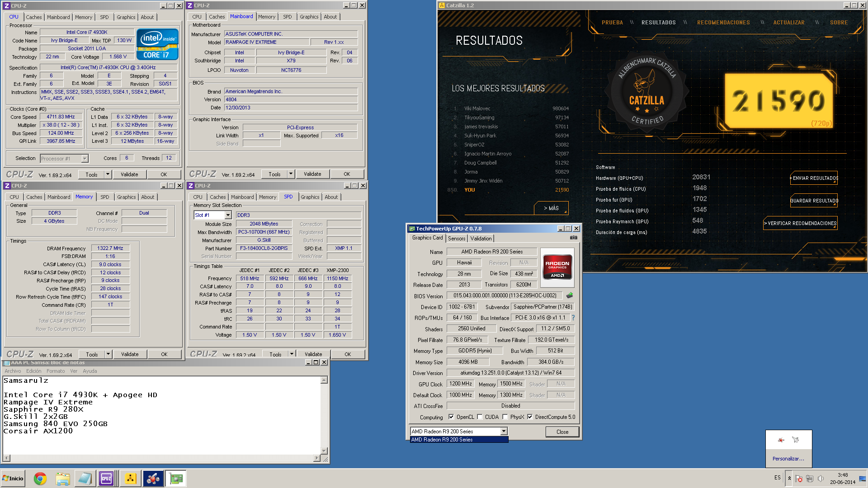Screen dimensions: 868x488
Task: Click the molecule icon in tray popup
Action: pyautogui.click(x=781, y=440)
